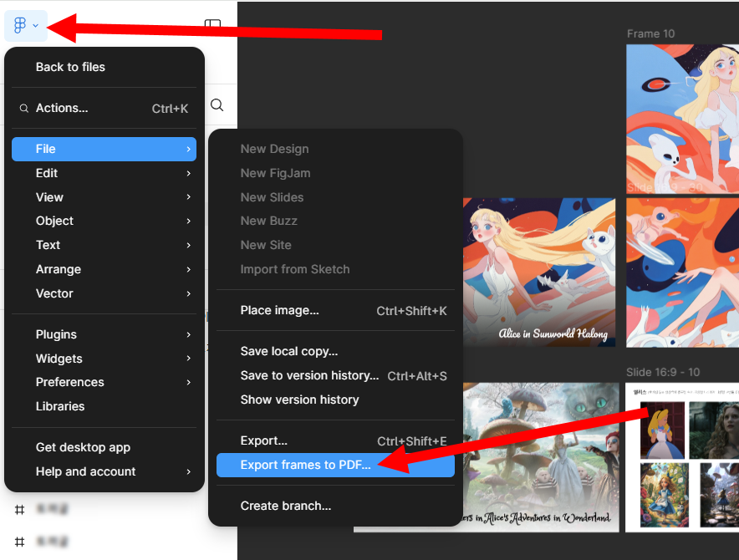The image size is (739, 560).
Task: Click the first blurred layer name
Action: [52, 510]
